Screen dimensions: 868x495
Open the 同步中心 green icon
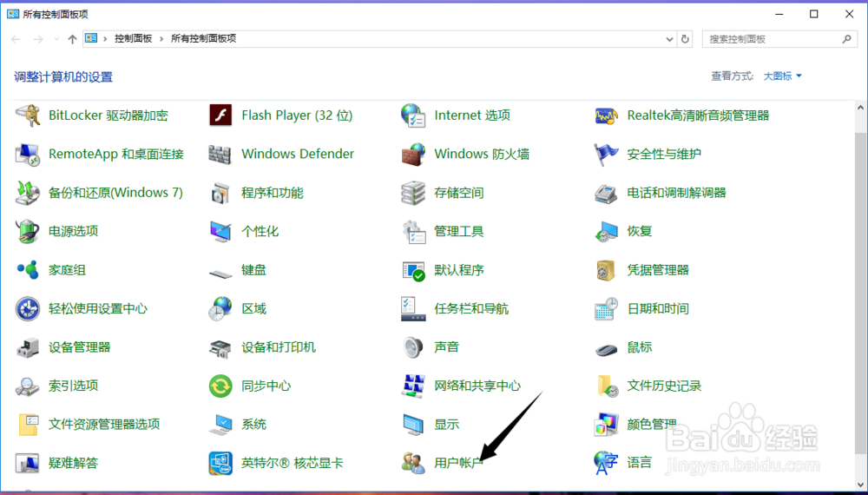coord(220,386)
